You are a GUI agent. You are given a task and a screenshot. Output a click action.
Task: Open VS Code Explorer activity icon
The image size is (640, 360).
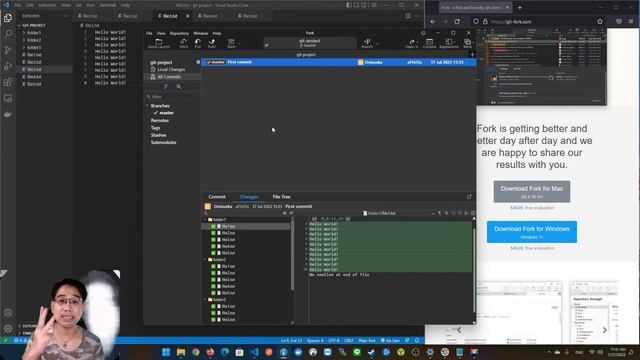(x=8, y=18)
